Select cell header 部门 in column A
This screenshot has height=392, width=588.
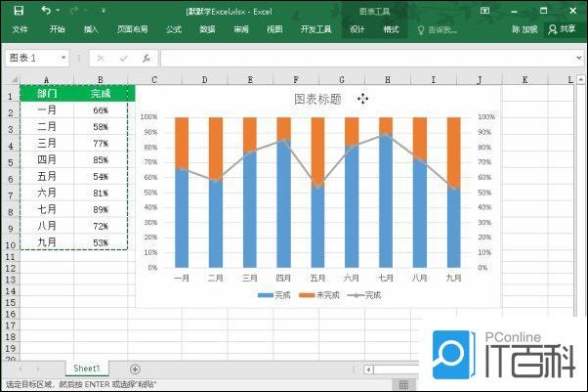46,94
